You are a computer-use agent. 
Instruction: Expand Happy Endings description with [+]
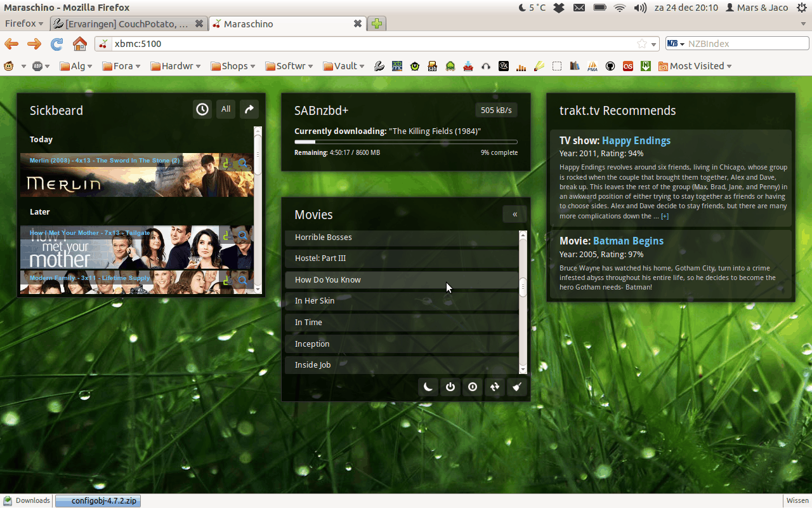(665, 217)
